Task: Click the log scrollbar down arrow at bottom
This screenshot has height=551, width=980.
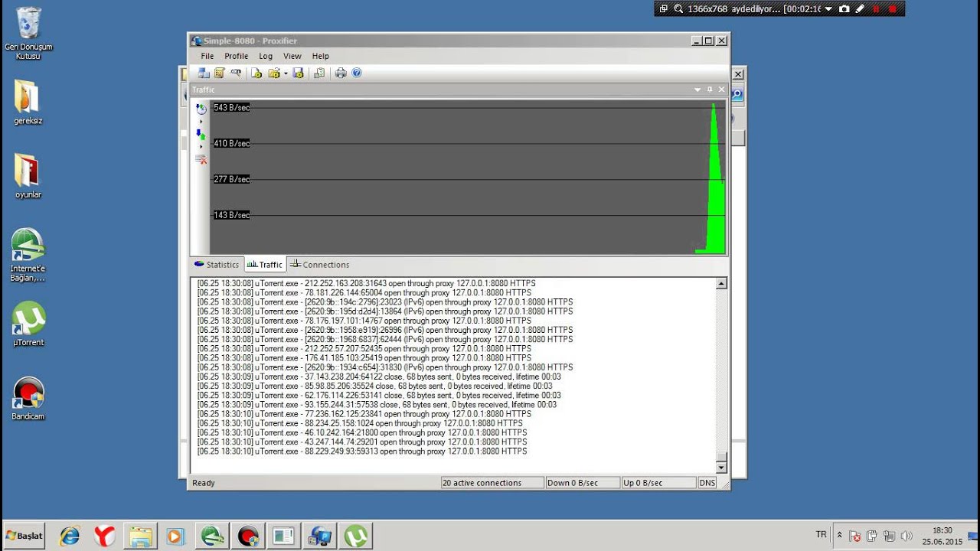Action: (x=721, y=467)
